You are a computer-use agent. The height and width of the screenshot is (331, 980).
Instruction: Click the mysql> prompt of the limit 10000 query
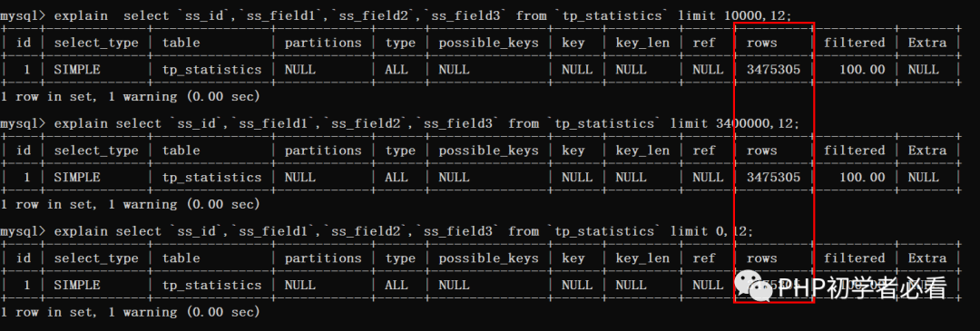point(23,16)
